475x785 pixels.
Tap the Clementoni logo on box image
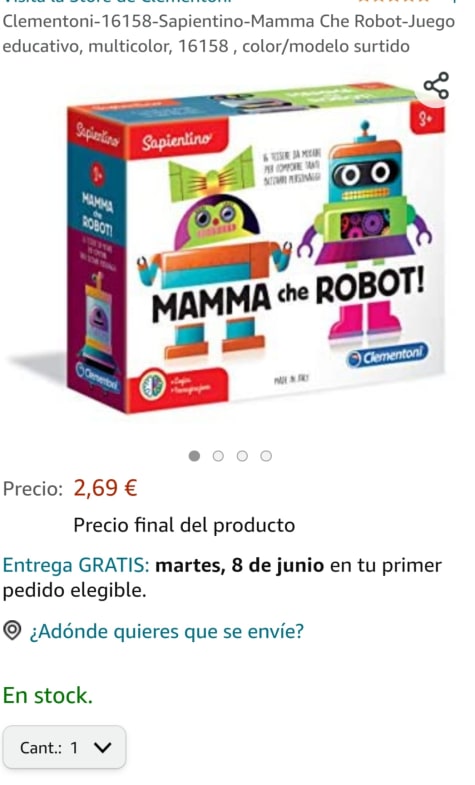(x=388, y=356)
